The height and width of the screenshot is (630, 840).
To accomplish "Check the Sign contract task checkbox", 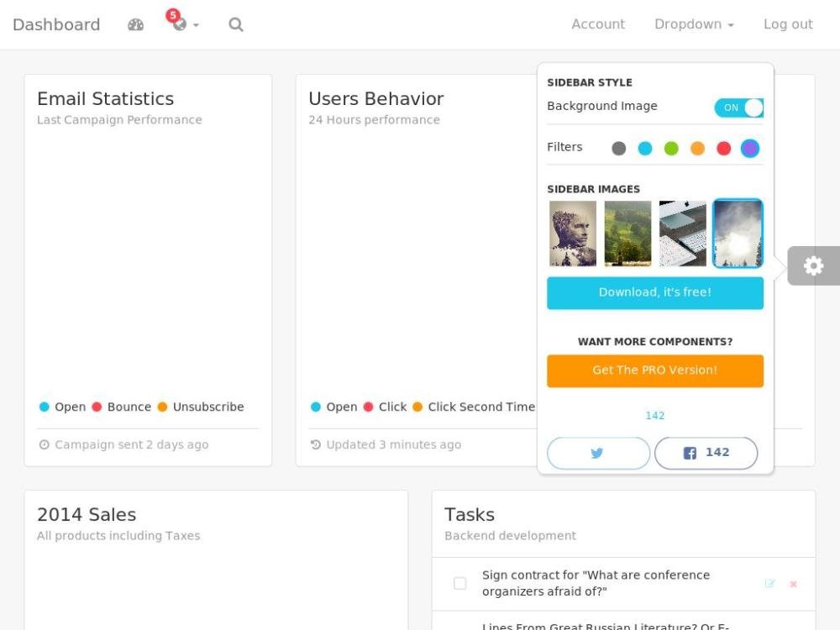I will coord(459,583).
